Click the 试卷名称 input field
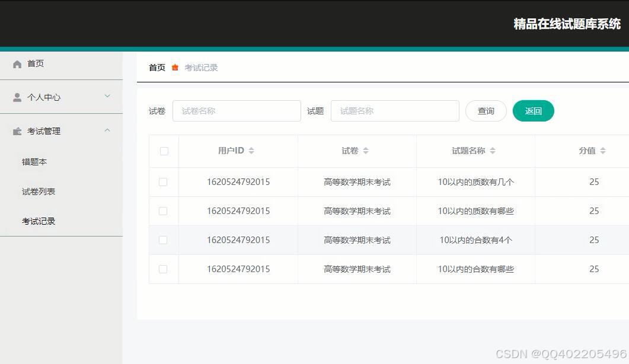 (x=236, y=111)
